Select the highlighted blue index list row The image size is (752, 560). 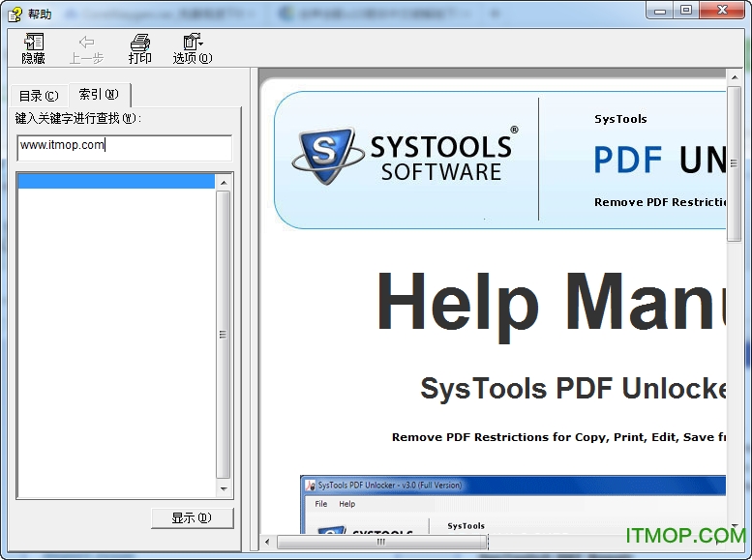coord(116,181)
